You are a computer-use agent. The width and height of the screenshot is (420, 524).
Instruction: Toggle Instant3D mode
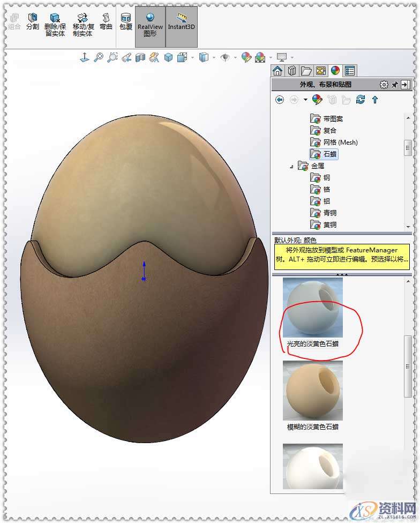[182, 26]
